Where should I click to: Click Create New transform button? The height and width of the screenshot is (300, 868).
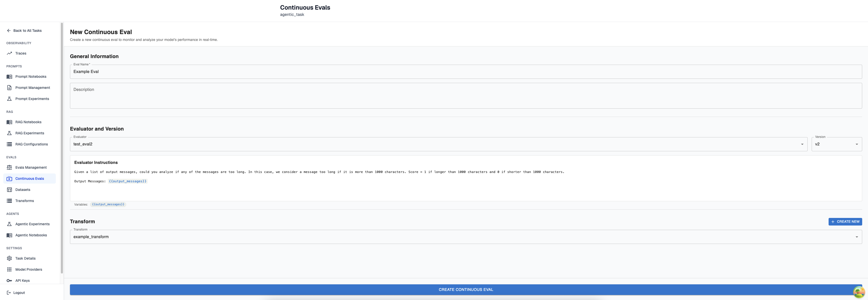click(845, 221)
